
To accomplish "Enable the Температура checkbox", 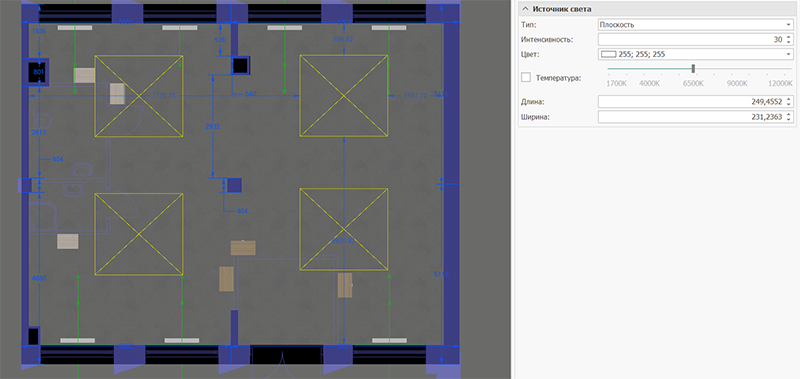I will (526, 78).
